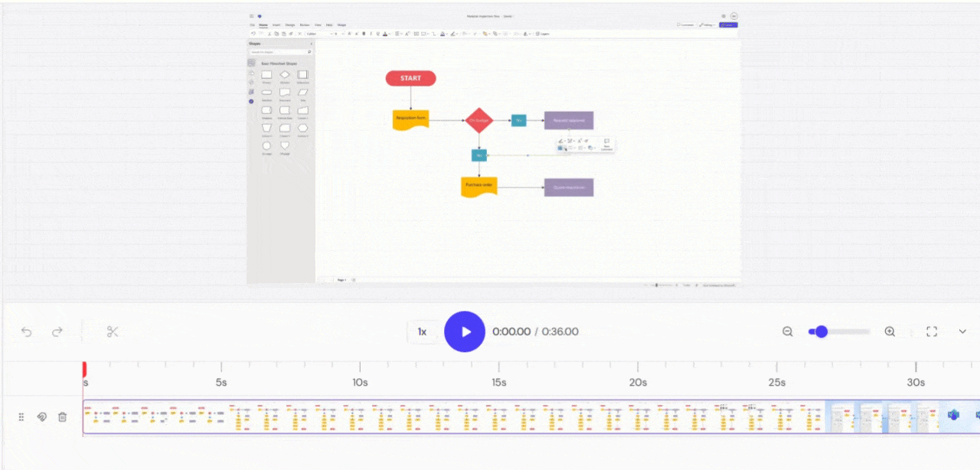Click the track drag handle dots
This screenshot has height=470, width=980.
(21, 417)
